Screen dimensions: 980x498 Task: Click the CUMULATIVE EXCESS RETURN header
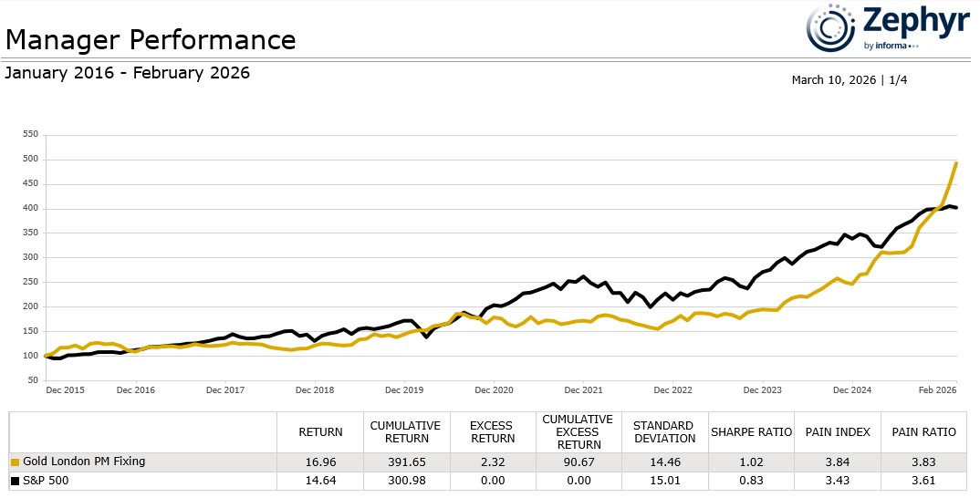[578, 432]
